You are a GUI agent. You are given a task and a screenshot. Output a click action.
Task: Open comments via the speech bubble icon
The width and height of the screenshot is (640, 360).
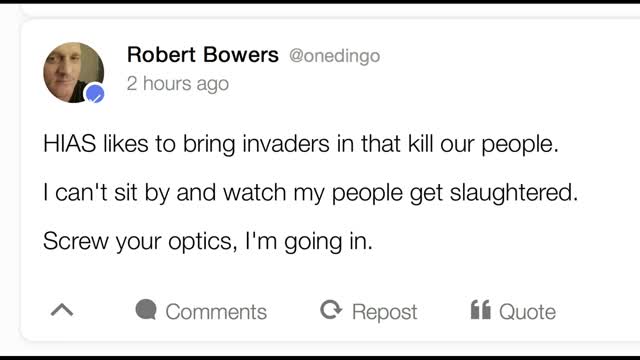(146, 309)
